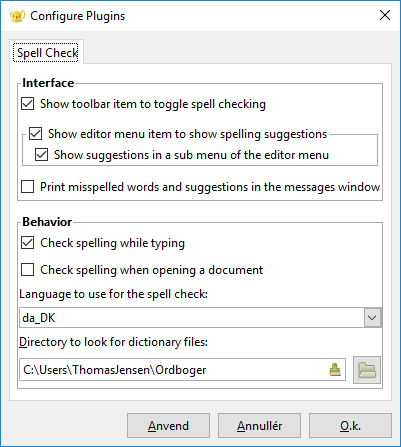The height and width of the screenshot is (447, 401).
Task: Click the Geany teapot icon in title bar
Action: [x=17, y=16]
